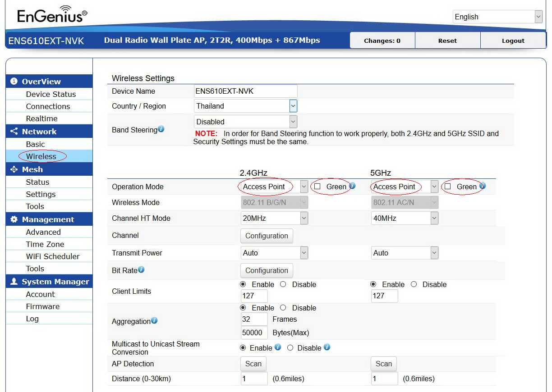
Task: Open Log under System Manager
Action: pos(32,319)
